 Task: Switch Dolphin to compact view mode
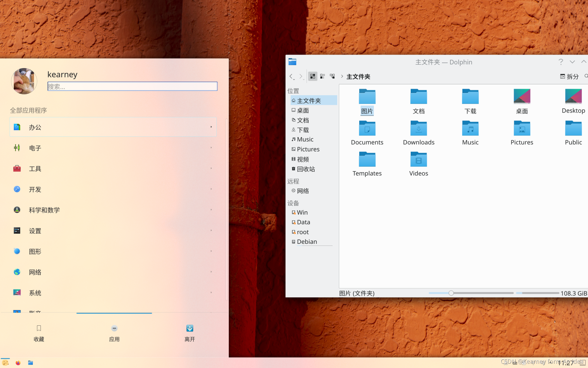pos(322,76)
